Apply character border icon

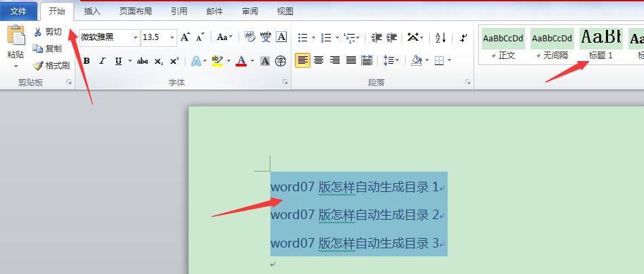click(281, 37)
